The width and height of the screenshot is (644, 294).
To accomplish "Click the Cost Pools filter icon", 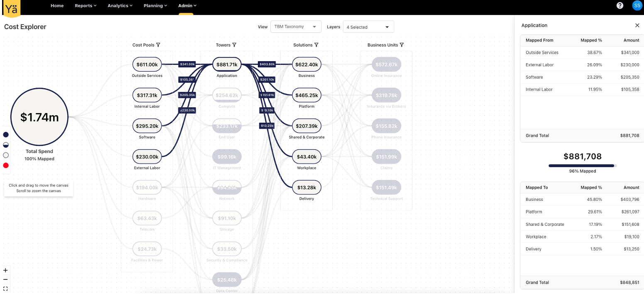I will (x=158, y=45).
